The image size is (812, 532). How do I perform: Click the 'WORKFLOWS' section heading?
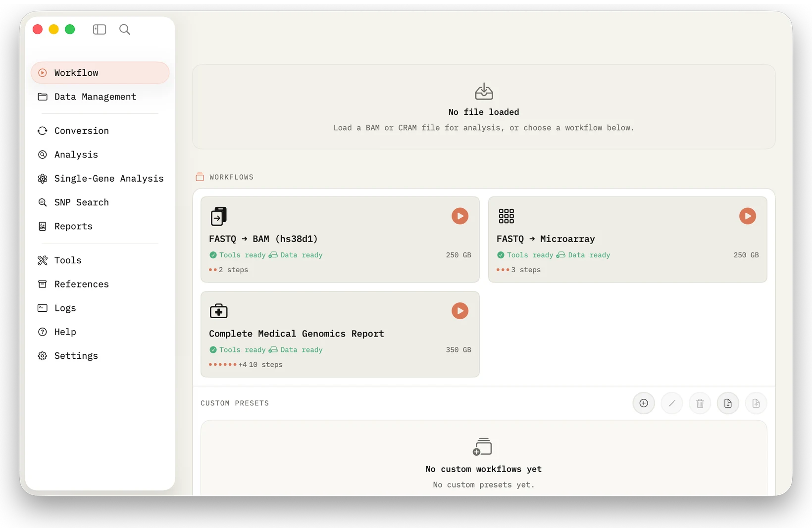231,177
